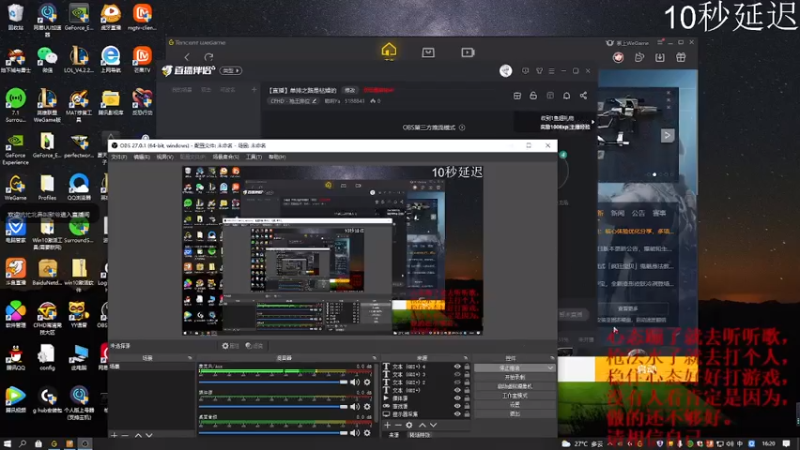The width and height of the screenshot is (800, 450).
Task: Remove selected source with minus icon
Action: pos(398,425)
